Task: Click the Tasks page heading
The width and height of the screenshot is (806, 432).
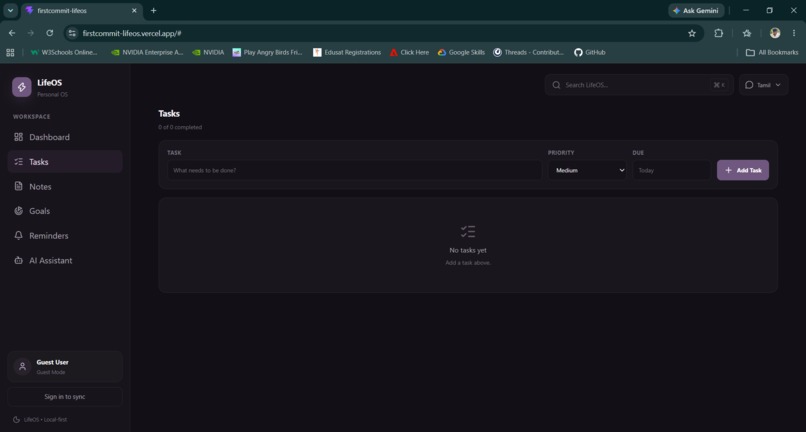Action: [x=169, y=114]
